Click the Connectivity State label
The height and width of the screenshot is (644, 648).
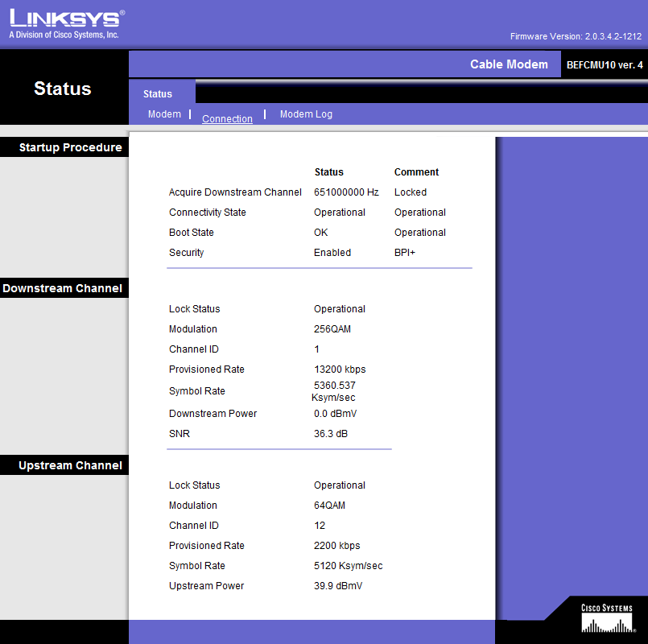(208, 213)
